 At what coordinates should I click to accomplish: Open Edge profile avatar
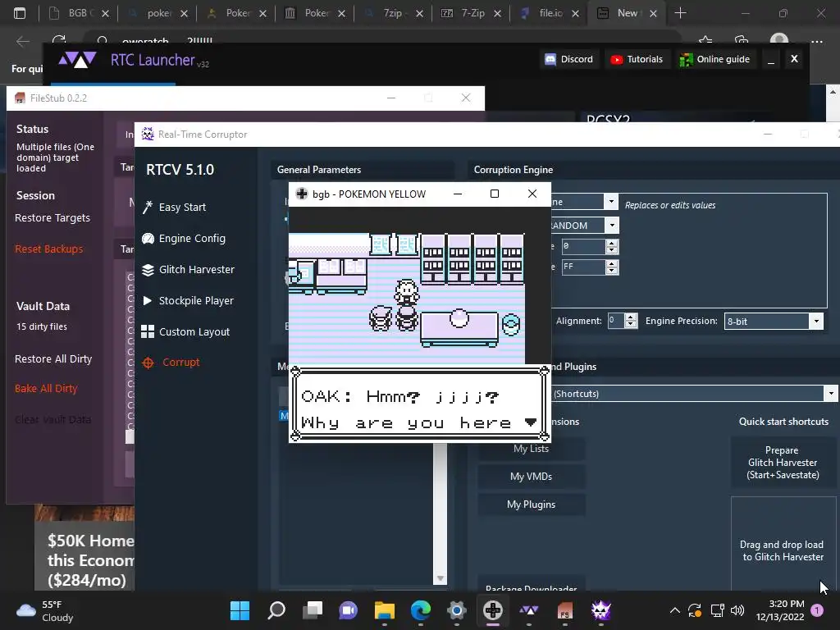click(x=779, y=41)
